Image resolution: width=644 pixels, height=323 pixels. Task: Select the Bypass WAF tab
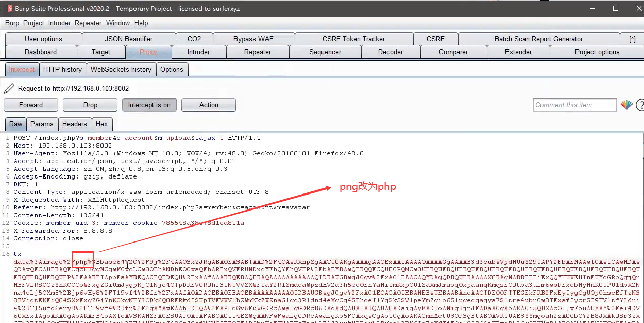pyautogui.click(x=253, y=39)
